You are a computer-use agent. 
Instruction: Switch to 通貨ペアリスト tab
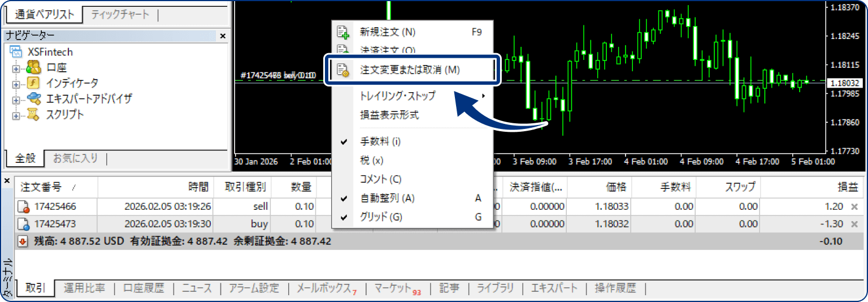(x=44, y=14)
